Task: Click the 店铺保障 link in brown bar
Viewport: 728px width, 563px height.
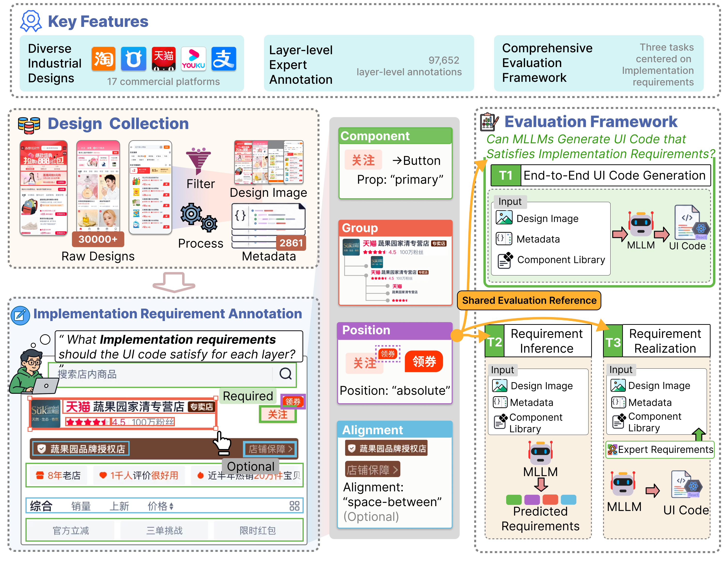Action: (270, 449)
